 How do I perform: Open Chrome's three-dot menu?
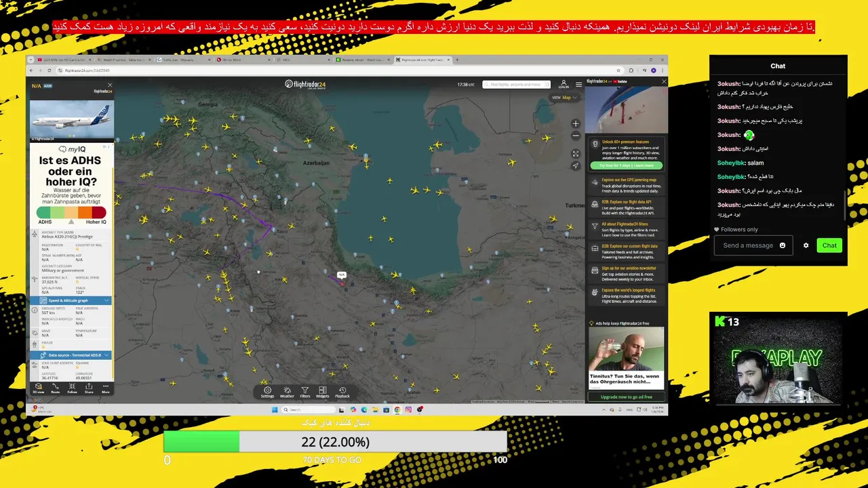pyautogui.click(x=663, y=70)
